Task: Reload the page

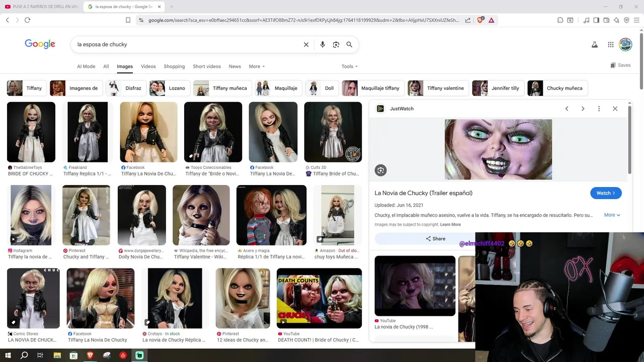Action: coord(27,20)
